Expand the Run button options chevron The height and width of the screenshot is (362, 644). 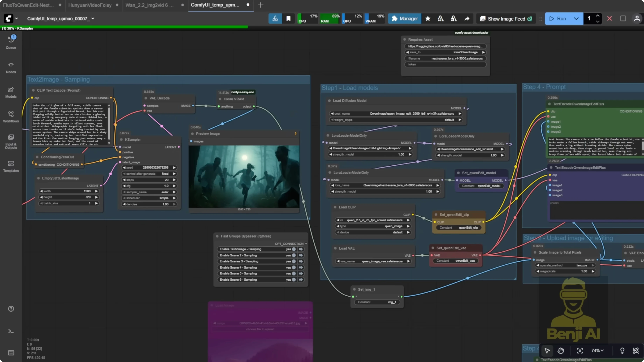[576, 19]
